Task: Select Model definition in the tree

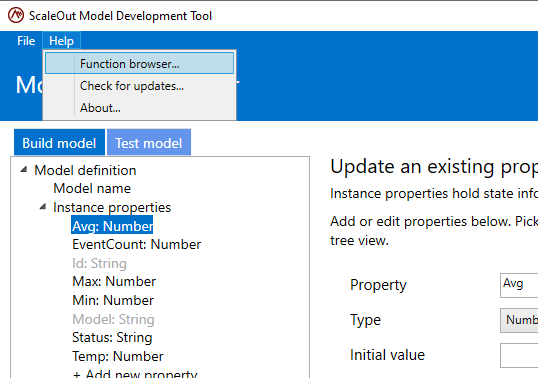Action: pos(85,170)
